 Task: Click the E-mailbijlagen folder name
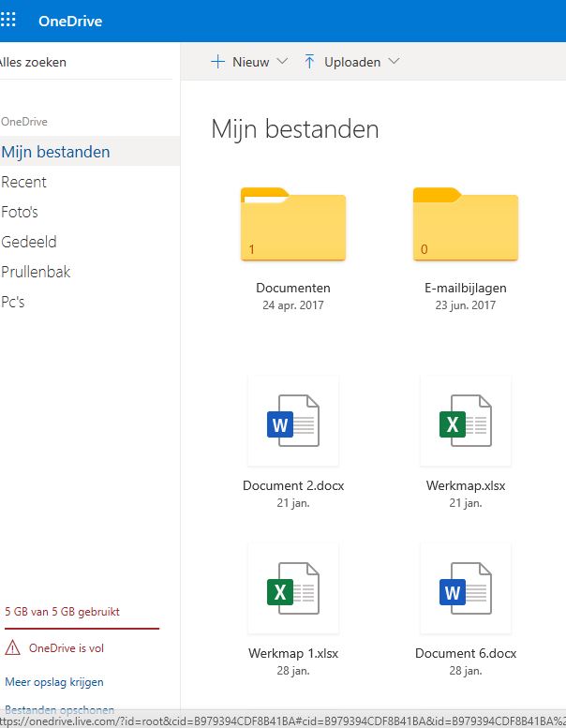pos(465,289)
